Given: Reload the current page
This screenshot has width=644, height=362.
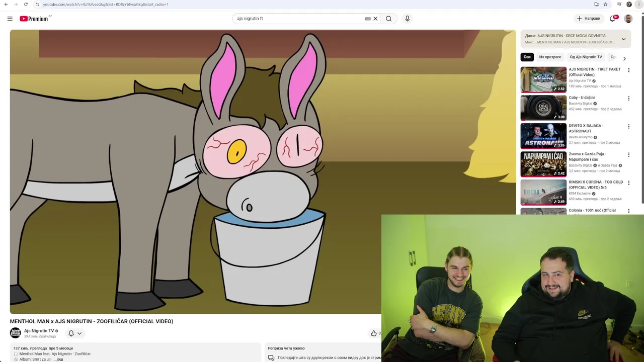Looking at the screenshot, I should (x=26, y=4).
